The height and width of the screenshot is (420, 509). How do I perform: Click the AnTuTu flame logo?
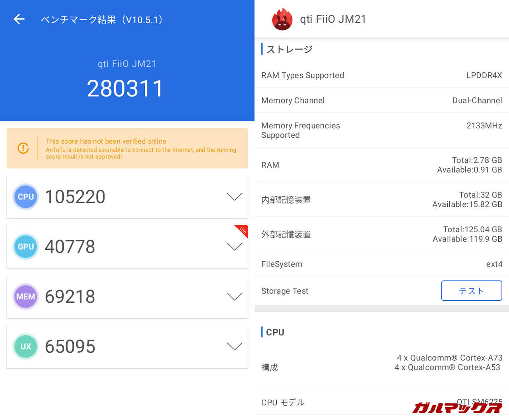pyautogui.click(x=282, y=19)
